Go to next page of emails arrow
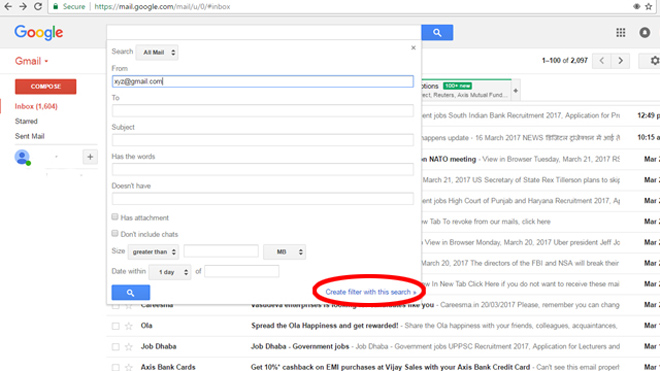Image resolution: width=660 pixels, height=371 pixels. click(620, 61)
